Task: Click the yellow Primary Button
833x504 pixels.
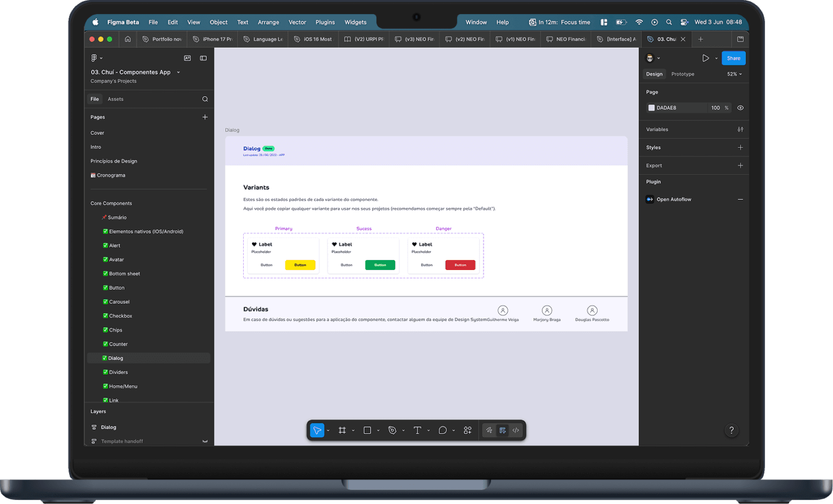Action: pos(300,265)
